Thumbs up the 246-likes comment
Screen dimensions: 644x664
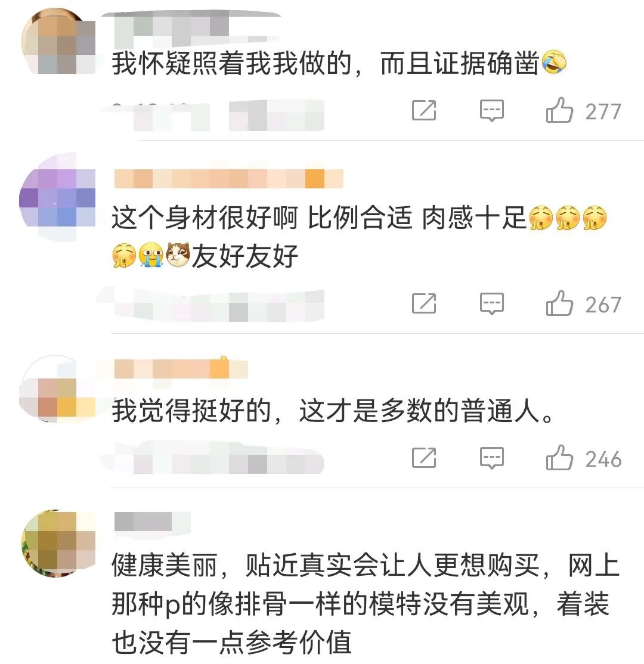coord(559,458)
